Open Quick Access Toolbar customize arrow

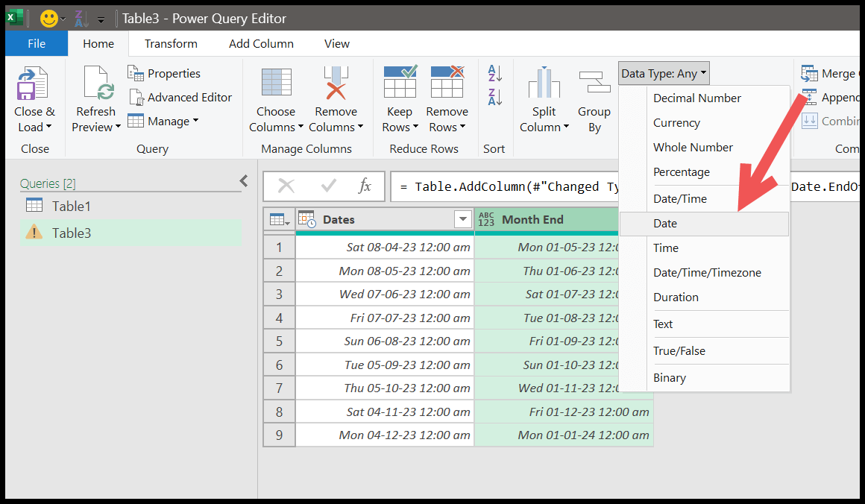pos(101,20)
